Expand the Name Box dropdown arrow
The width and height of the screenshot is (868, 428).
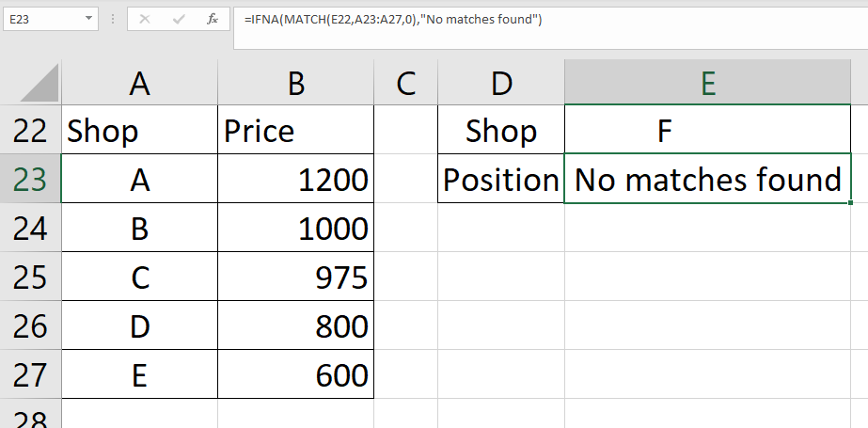tap(88, 19)
